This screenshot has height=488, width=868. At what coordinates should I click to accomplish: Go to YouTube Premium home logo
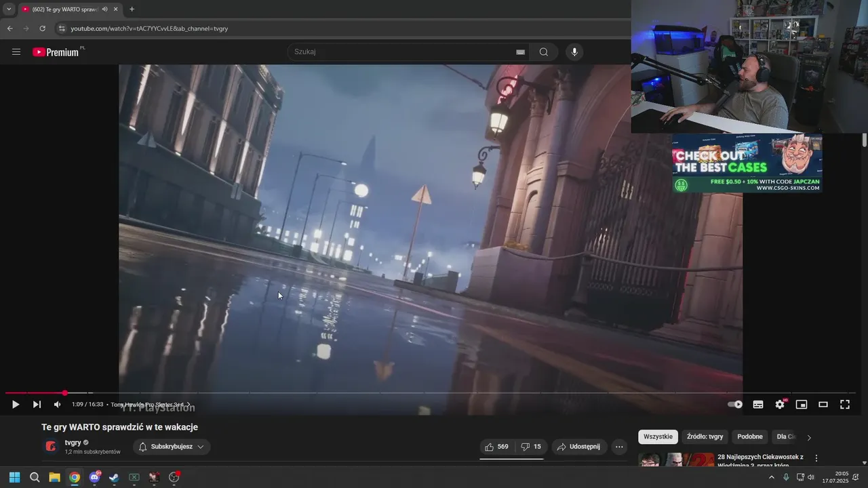[x=56, y=52]
